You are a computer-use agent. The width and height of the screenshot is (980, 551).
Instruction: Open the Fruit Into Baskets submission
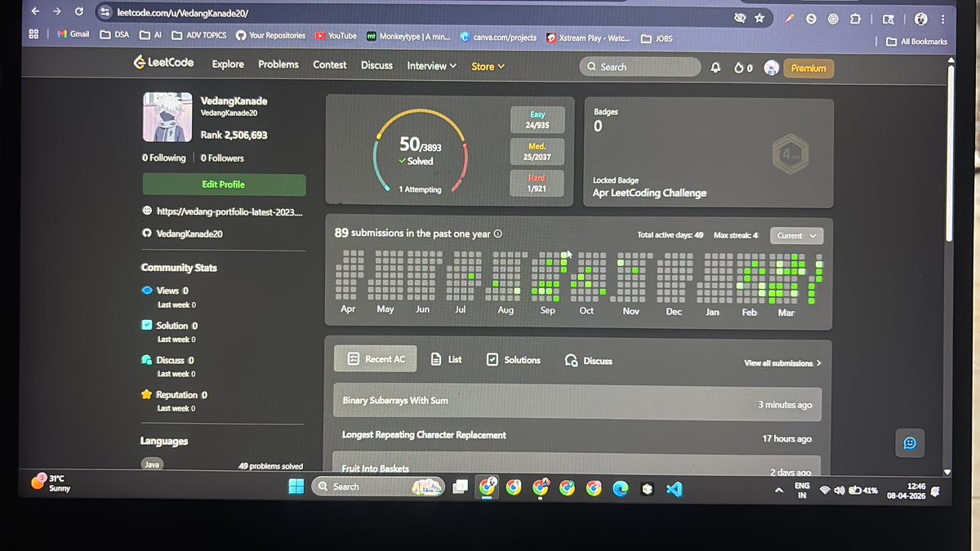pyautogui.click(x=577, y=468)
